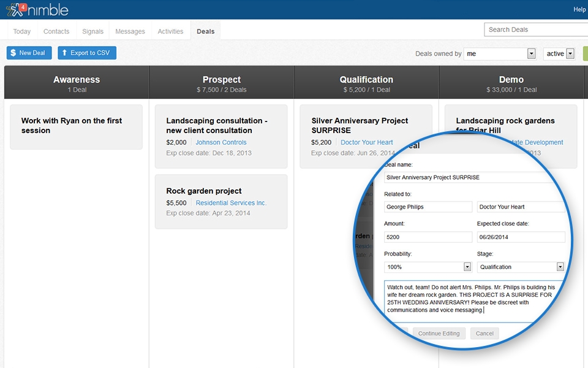Screen dimensions: 588x368
Task: Switch to the Contacts tab
Action: pos(56,31)
